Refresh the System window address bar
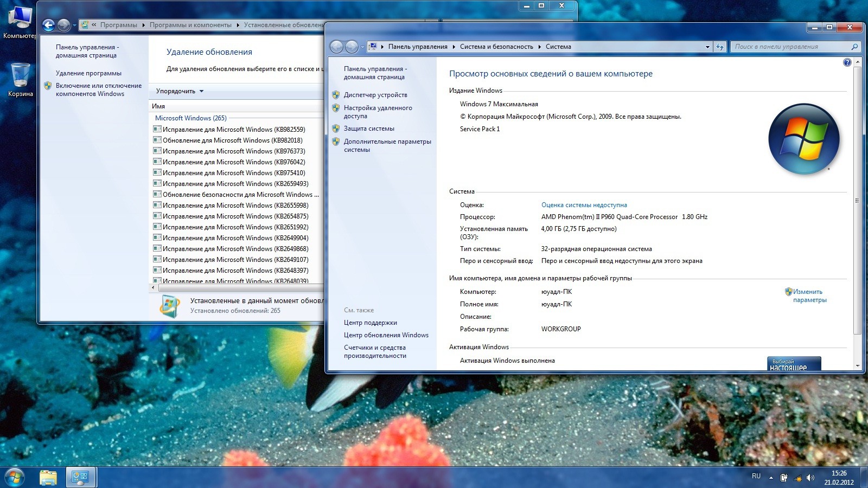868x488 pixels. click(720, 47)
